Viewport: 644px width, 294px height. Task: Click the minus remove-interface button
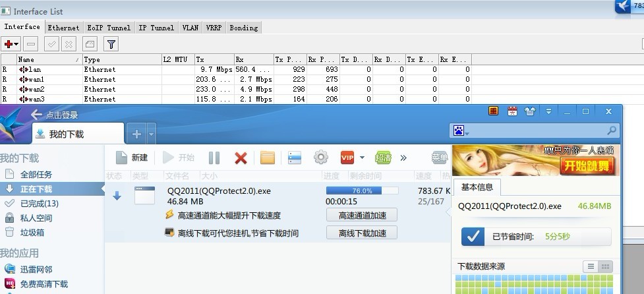click(30, 44)
